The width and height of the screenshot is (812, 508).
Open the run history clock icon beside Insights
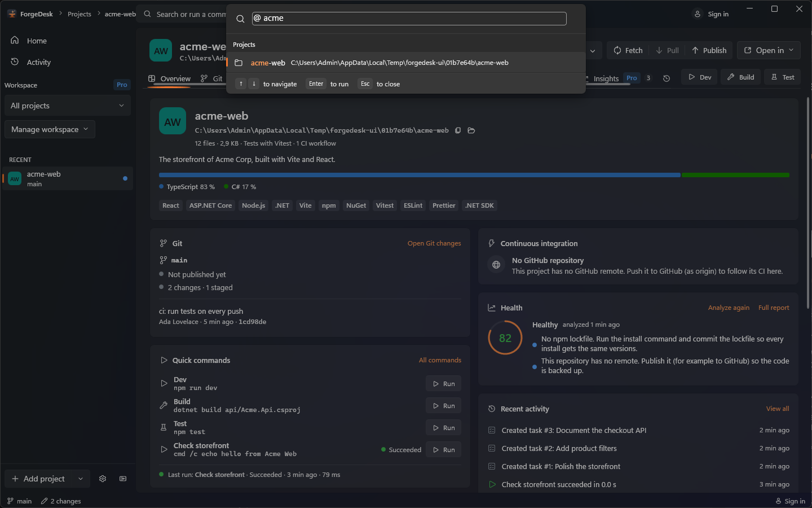(x=667, y=78)
